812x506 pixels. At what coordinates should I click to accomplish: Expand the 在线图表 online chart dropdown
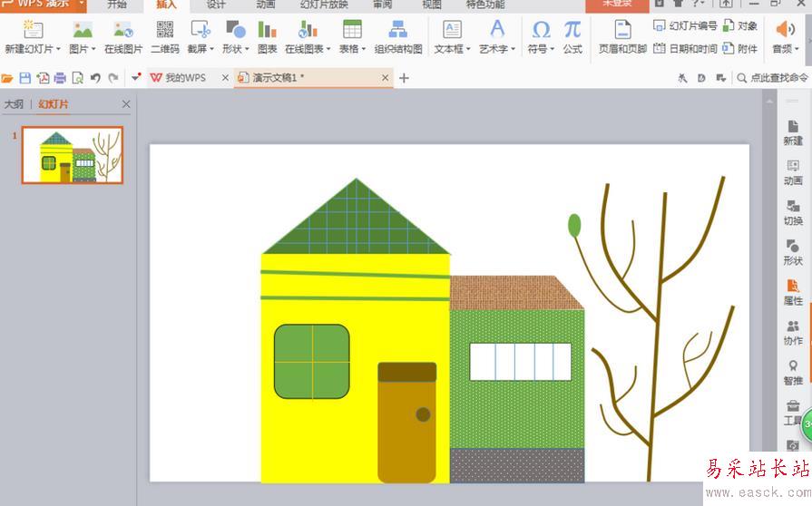(x=328, y=49)
